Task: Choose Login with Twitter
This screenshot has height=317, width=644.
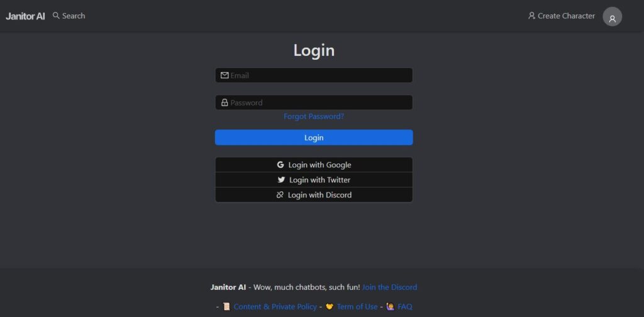Action: pyautogui.click(x=314, y=180)
